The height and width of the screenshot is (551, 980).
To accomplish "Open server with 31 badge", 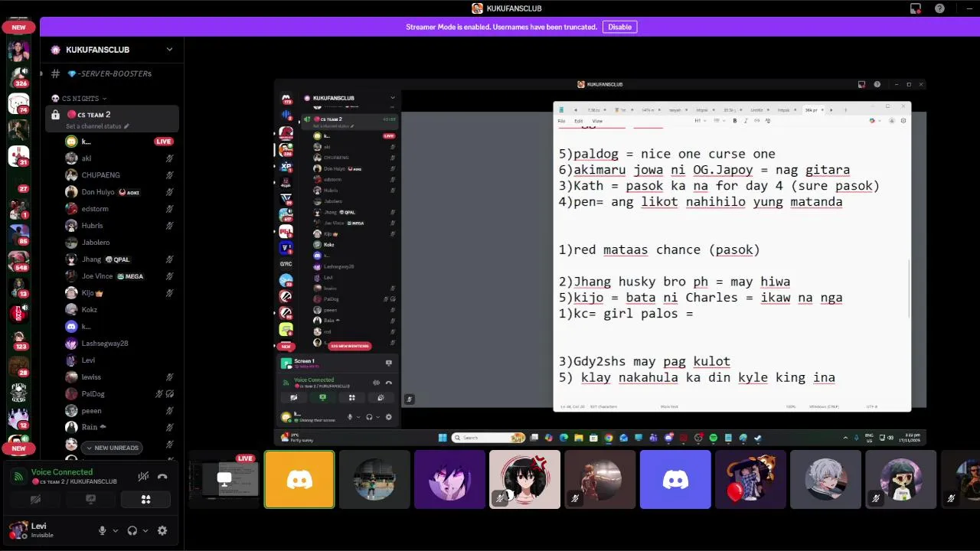I will click(x=18, y=155).
